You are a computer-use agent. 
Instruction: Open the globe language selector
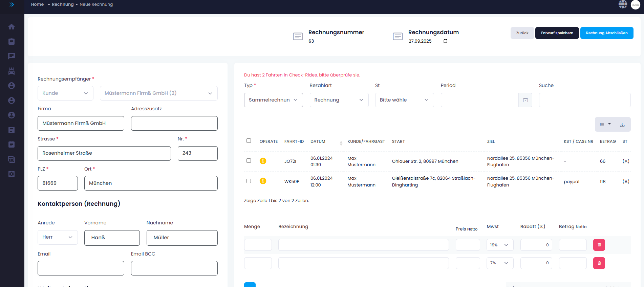click(623, 4)
